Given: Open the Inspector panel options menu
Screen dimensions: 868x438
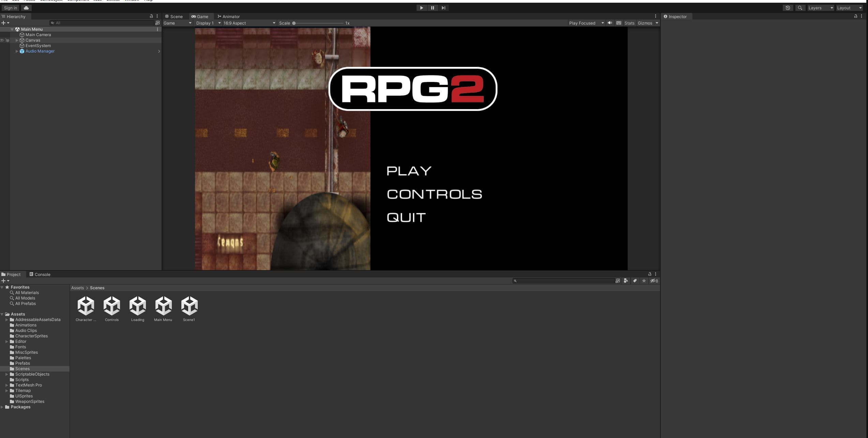Looking at the screenshot, I should click(x=861, y=16).
